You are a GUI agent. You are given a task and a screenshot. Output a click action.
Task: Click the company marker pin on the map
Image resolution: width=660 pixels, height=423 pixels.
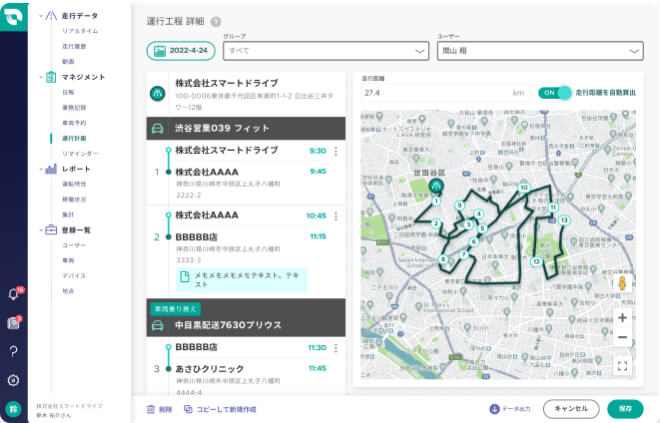(x=436, y=186)
